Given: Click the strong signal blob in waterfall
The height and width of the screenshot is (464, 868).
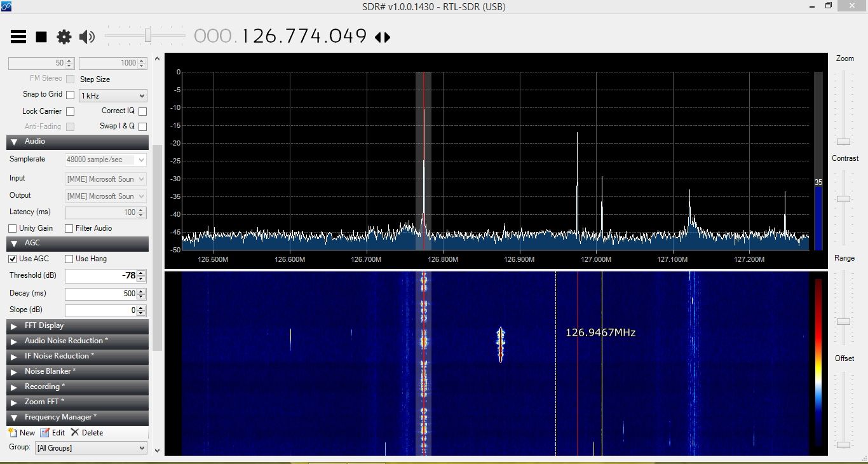Looking at the screenshot, I should pyautogui.click(x=500, y=344).
